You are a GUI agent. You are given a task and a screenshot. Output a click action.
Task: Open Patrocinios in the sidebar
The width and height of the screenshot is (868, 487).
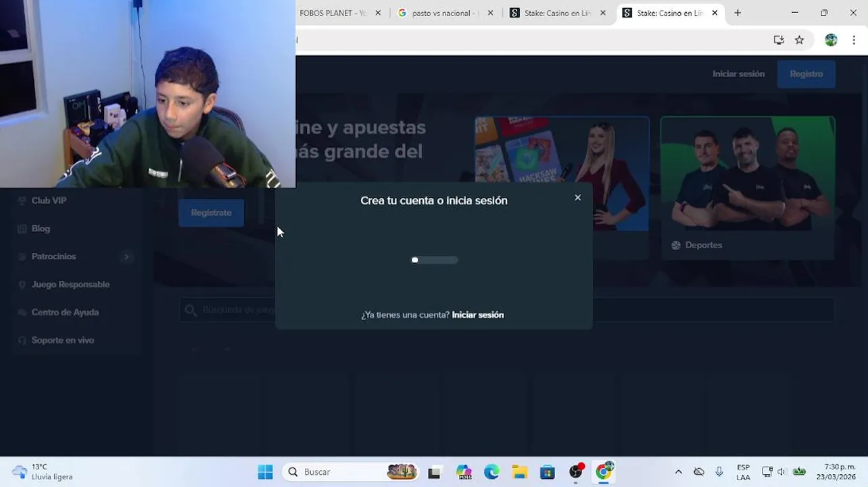[x=53, y=256]
